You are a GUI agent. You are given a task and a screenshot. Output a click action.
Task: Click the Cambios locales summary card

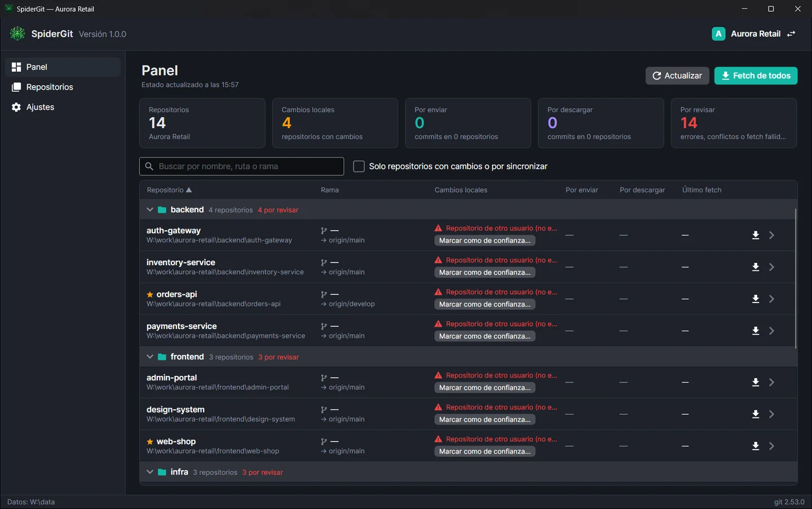click(335, 123)
